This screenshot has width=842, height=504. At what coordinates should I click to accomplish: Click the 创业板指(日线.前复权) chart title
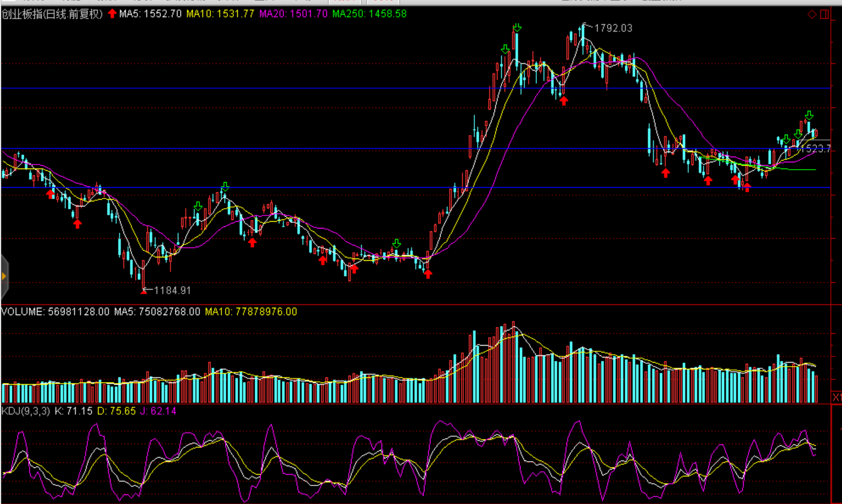52,14
